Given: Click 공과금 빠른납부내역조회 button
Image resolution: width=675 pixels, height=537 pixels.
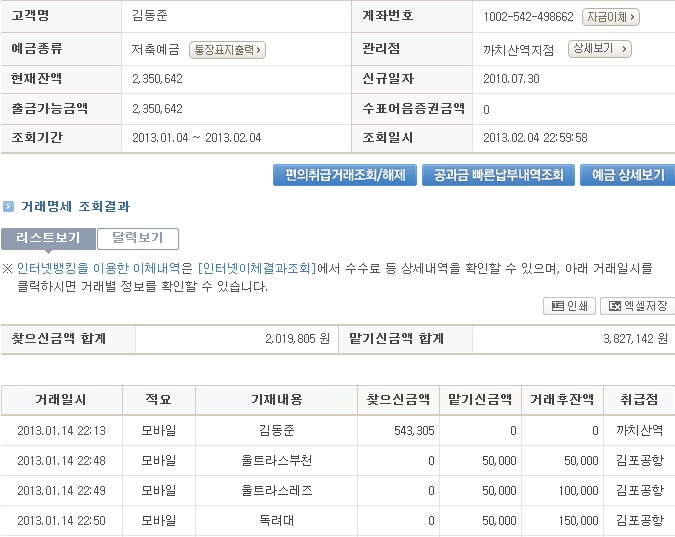Looking at the screenshot, I should pyautogui.click(x=498, y=175).
